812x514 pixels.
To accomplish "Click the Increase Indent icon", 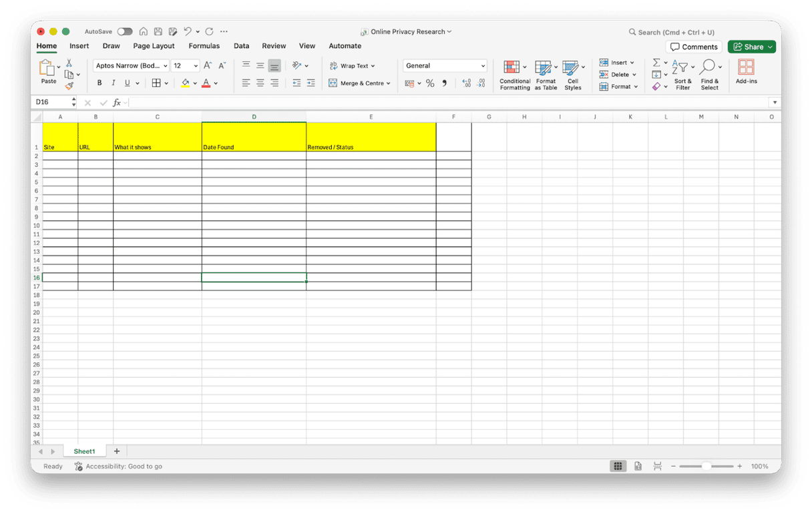I will coord(311,83).
